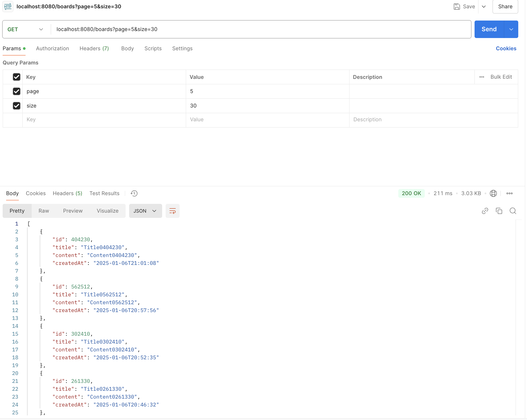Open the response Cookies tab

click(x=36, y=193)
